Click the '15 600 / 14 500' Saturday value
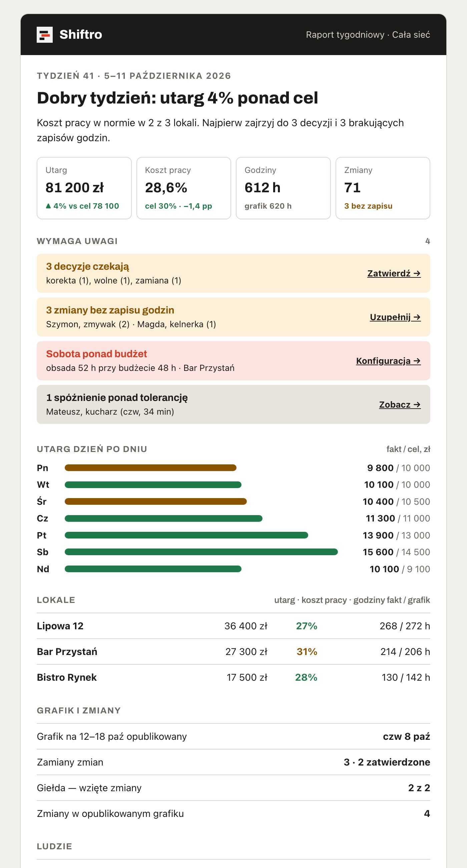The width and height of the screenshot is (467, 868). [x=396, y=552]
